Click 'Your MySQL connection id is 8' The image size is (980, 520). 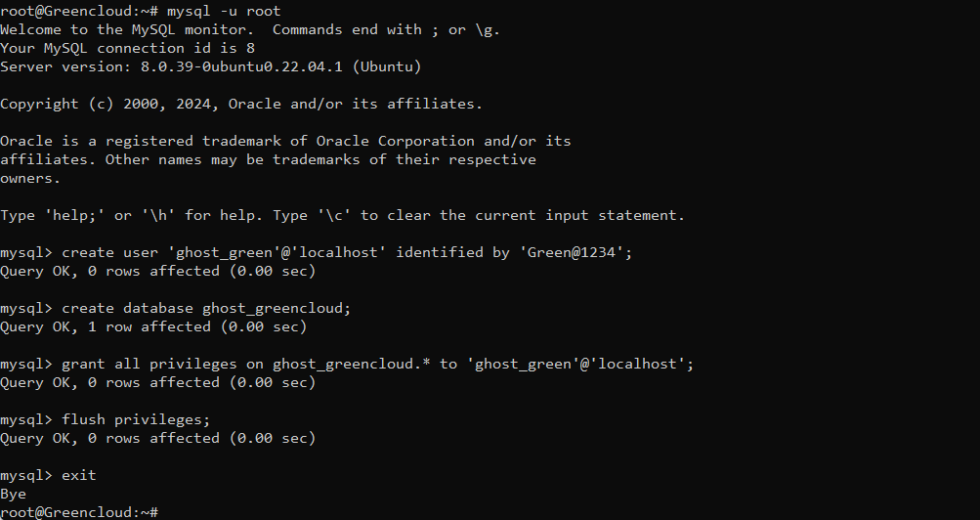point(127,48)
